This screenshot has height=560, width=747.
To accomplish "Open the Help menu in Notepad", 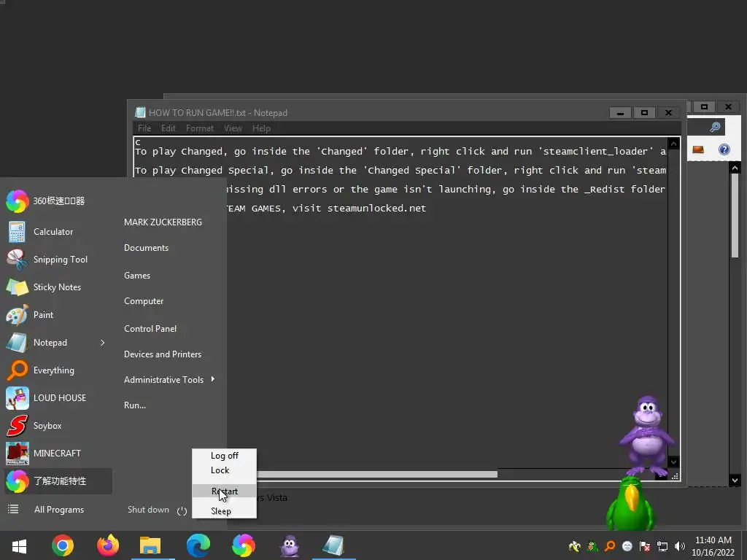I will pyautogui.click(x=262, y=128).
